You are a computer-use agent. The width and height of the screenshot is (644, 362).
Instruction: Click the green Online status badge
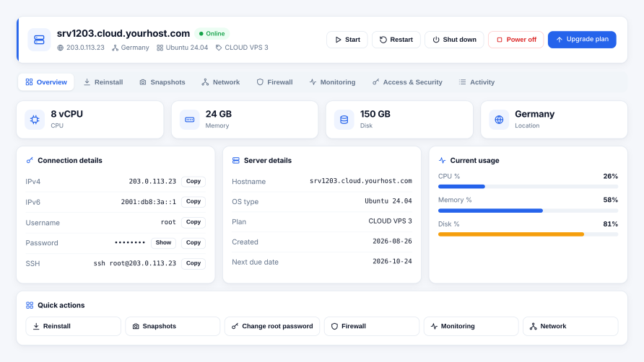[212, 34]
